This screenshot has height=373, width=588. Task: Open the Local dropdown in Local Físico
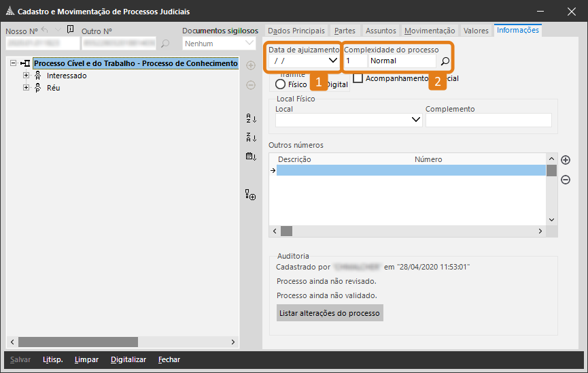click(416, 120)
